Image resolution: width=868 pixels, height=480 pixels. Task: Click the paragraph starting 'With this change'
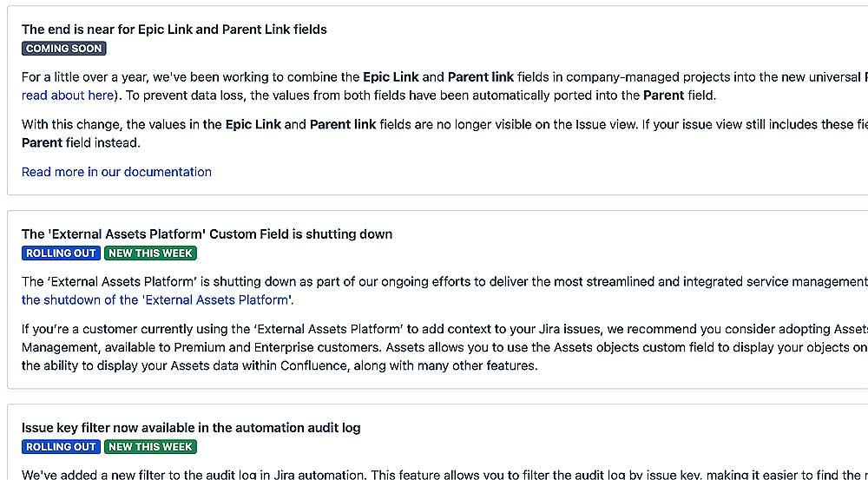click(444, 134)
